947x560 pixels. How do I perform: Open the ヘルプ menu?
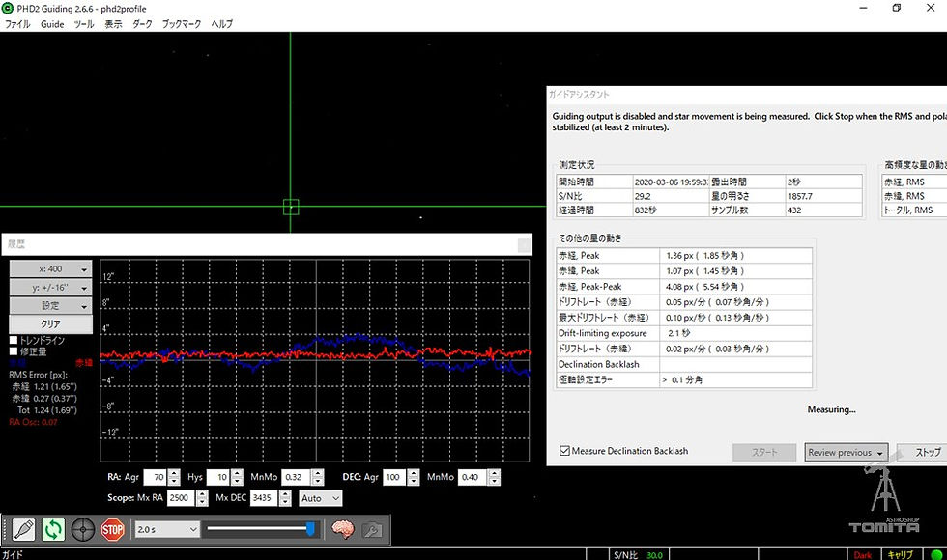tap(221, 24)
